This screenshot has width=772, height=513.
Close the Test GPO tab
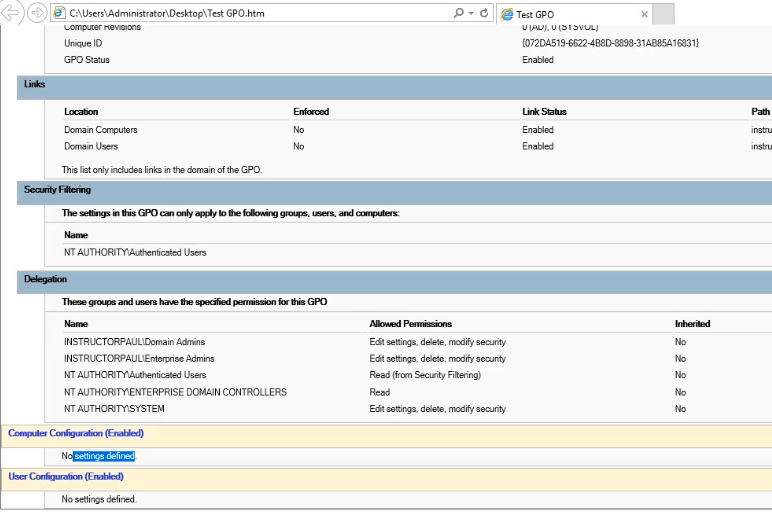click(x=643, y=15)
